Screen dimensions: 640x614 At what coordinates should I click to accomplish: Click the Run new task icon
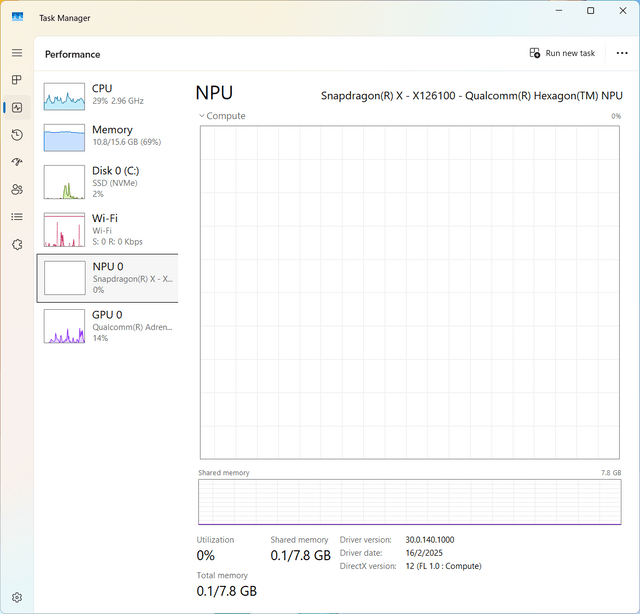pyautogui.click(x=535, y=53)
